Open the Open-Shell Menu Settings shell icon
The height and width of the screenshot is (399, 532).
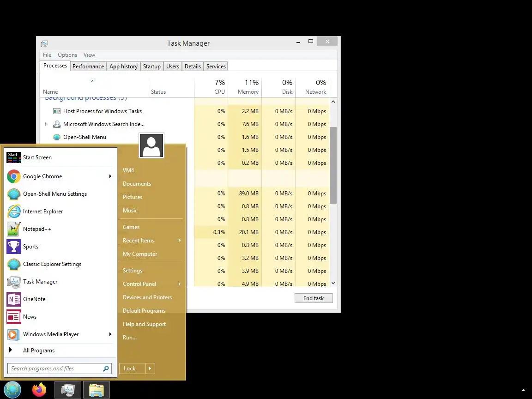point(14,194)
